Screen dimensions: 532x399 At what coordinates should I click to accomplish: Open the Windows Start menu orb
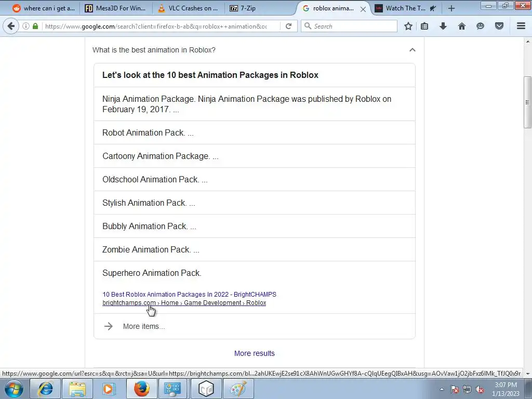click(x=13, y=389)
